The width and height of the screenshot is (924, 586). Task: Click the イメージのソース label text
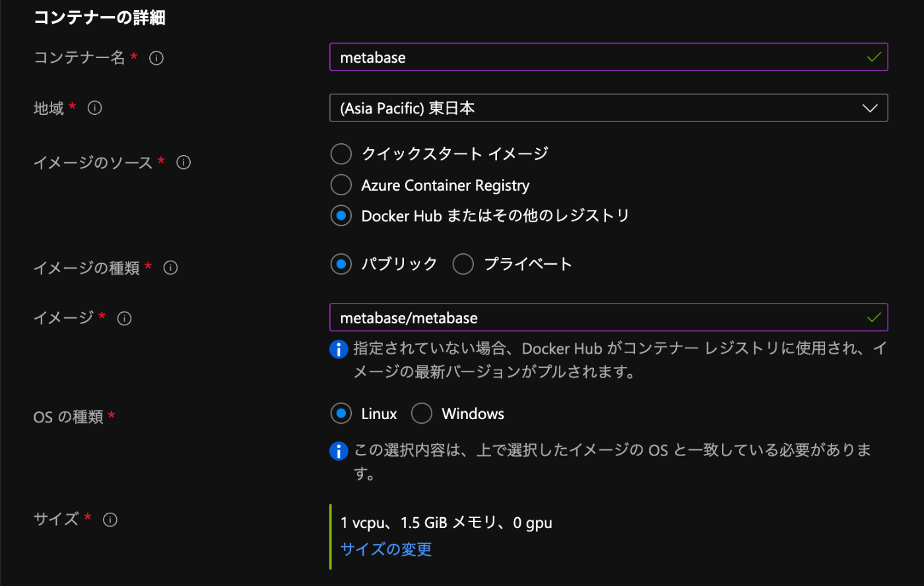coord(93,162)
